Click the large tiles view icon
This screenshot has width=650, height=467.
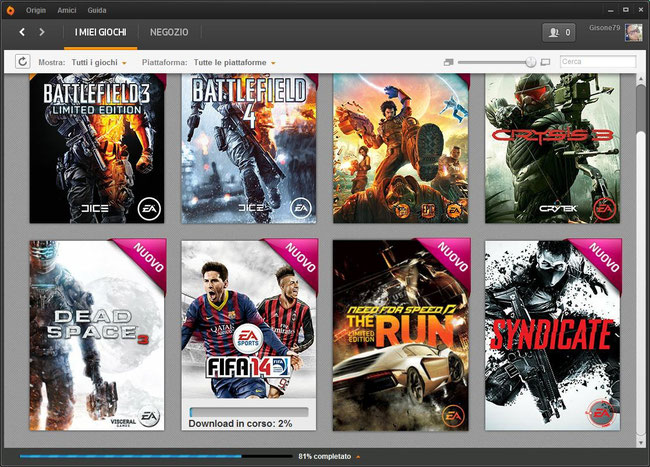(546, 62)
